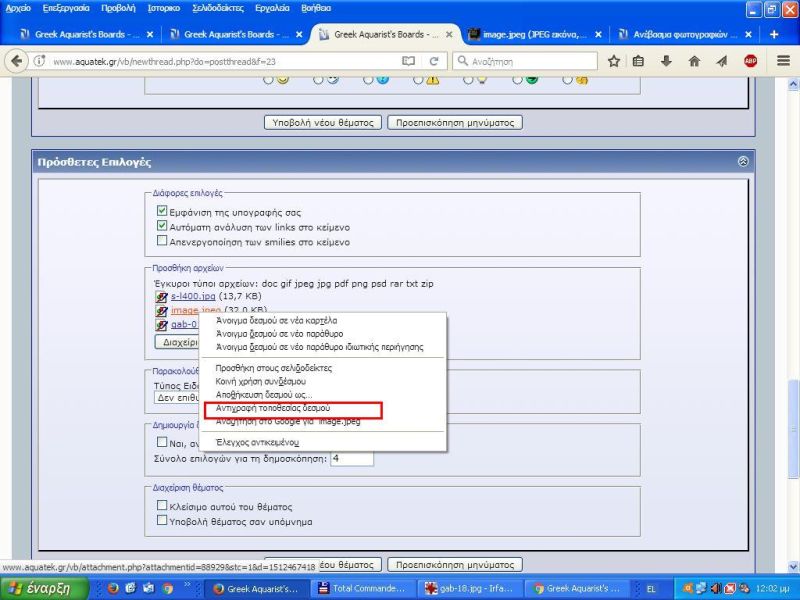Open the Firefox hamburger menu
This screenshot has height=600, width=800.
[x=781, y=61]
